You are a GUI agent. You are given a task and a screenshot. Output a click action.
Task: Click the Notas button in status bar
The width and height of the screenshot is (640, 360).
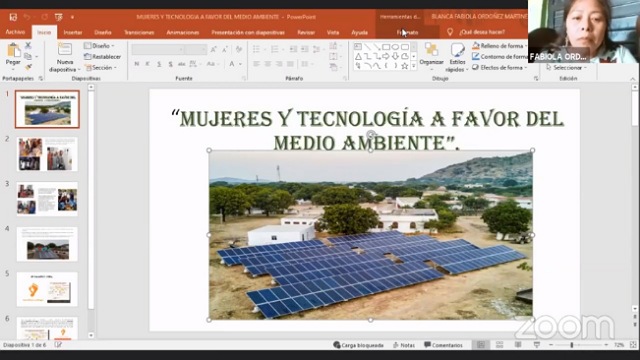pyautogui.click(x=404, y=345)
